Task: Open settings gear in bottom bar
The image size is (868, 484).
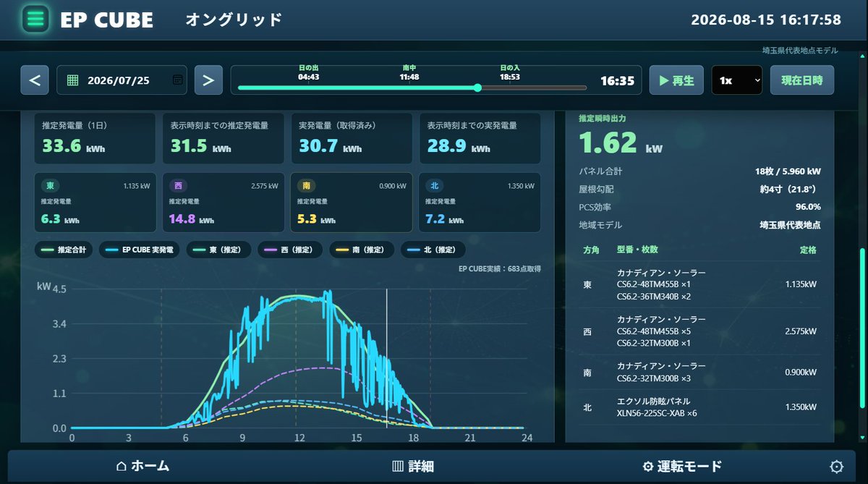Action: [837, 467]
